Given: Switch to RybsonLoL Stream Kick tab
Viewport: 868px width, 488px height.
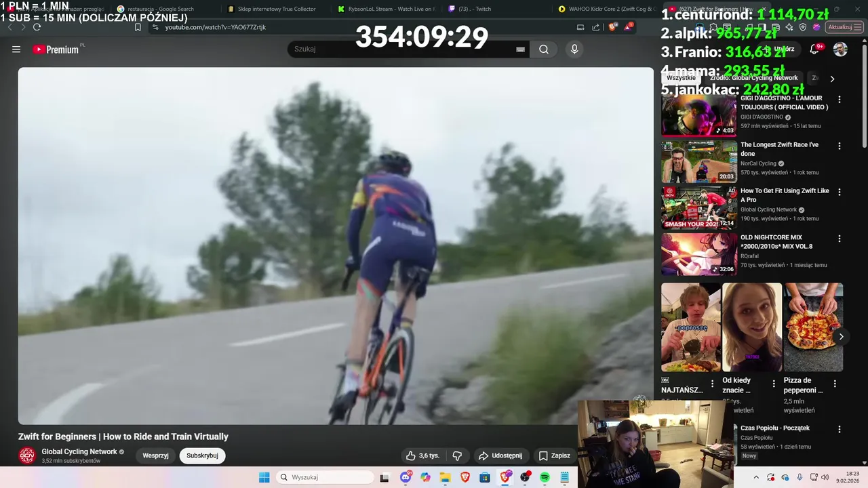Looking at the screenshot, I should [x=387, y=9].
